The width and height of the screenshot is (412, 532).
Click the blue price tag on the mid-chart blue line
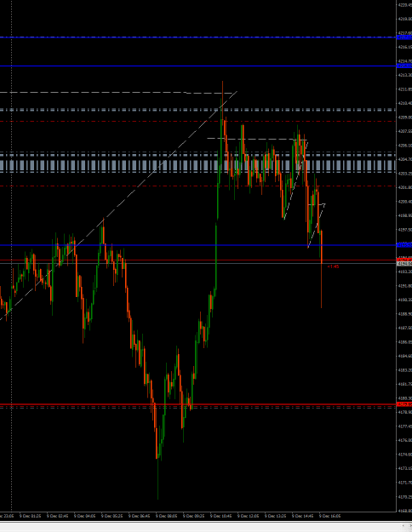click(404, 244)
